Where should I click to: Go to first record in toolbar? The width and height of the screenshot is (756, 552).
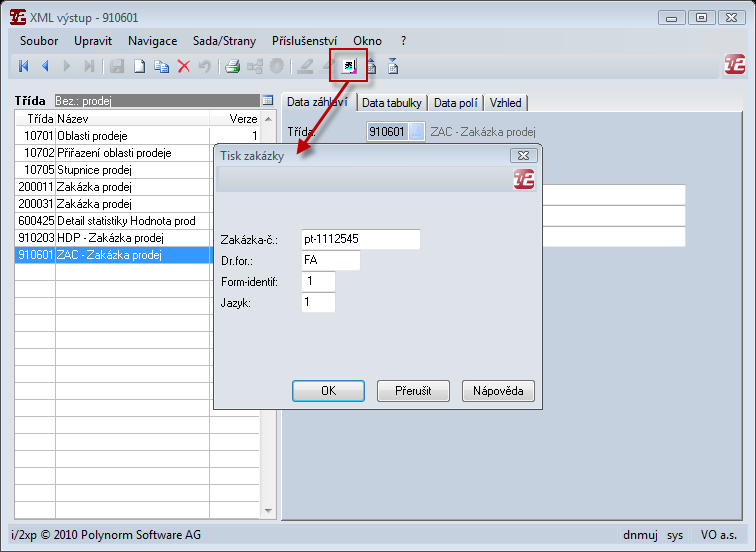pos(23,66)
